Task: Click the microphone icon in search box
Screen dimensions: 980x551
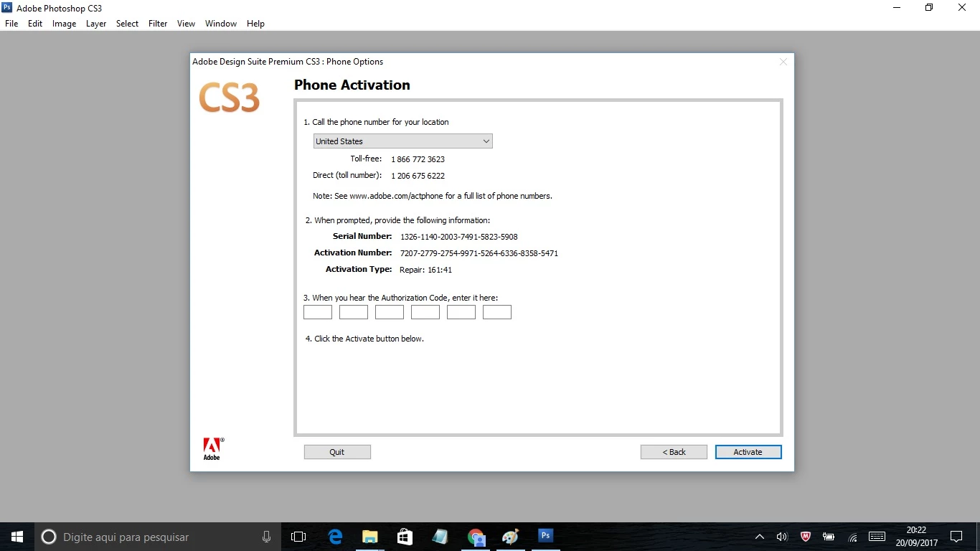Action: click(x=266, y=537)
